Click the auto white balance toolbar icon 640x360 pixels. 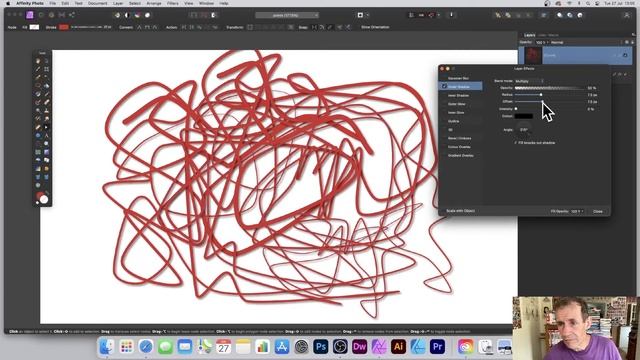(147, 15)
